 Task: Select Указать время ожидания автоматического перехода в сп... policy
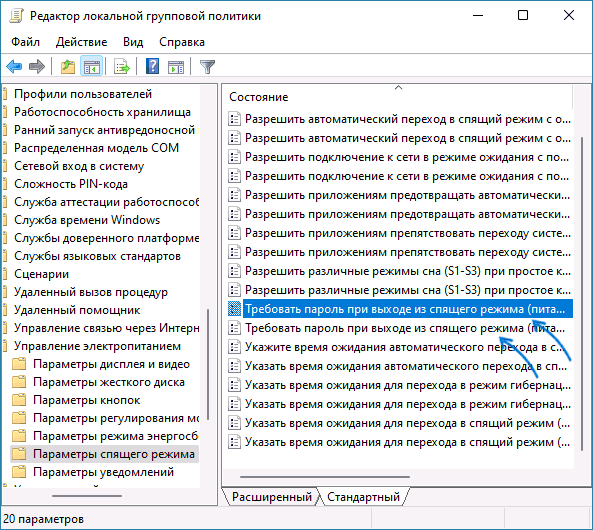tap(406, 366)
